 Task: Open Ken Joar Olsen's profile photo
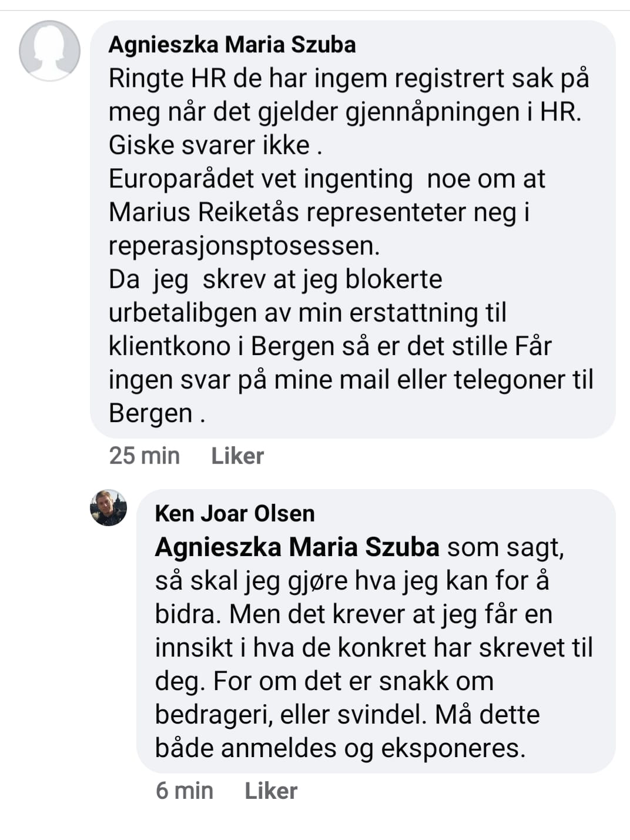[108, 507]
